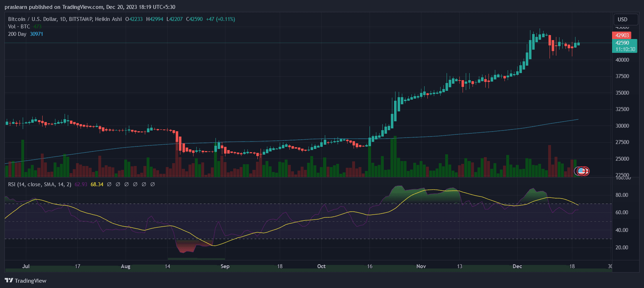Select the Bitcoin / U.S. Dollar chart title
Viewport: 644px width, 288px height.
tap(65, 19)
